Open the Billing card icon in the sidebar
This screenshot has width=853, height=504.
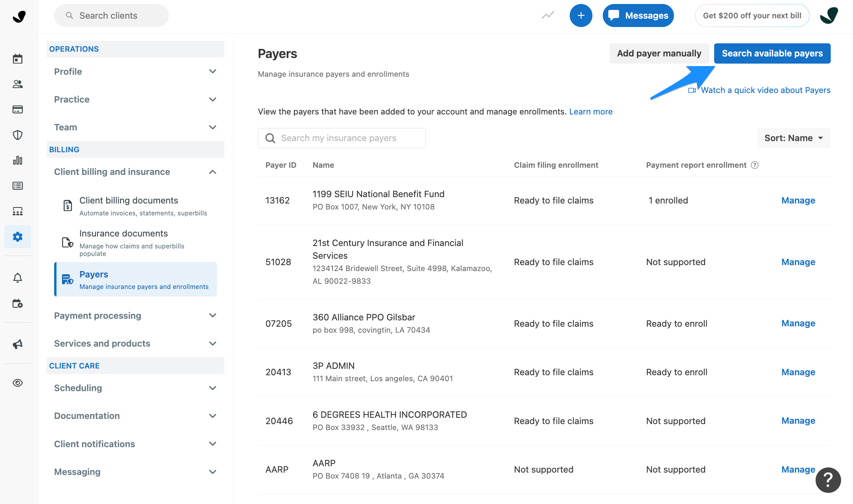click(18, 109)
